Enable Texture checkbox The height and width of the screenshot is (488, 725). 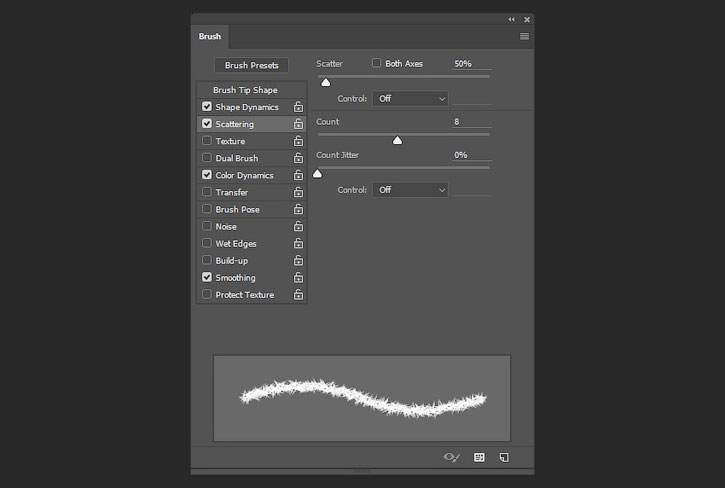pos(207,140)
